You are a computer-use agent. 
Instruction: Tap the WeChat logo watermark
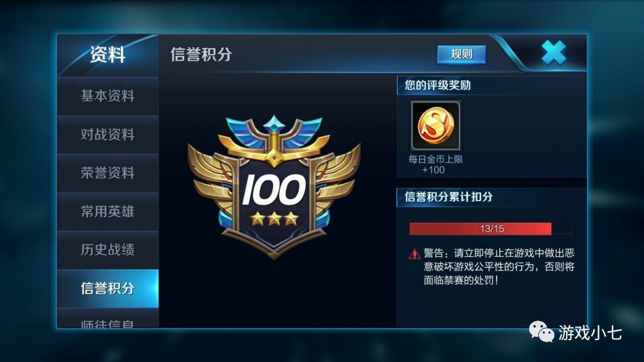(541, 331)
